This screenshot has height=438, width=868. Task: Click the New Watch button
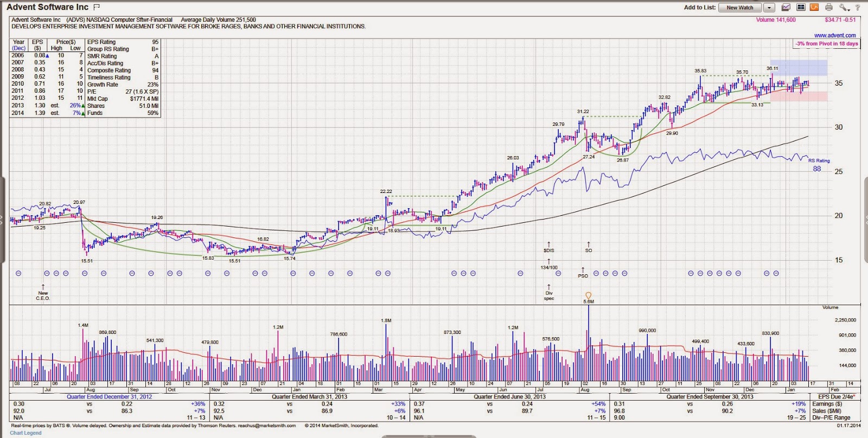(740, 8)
